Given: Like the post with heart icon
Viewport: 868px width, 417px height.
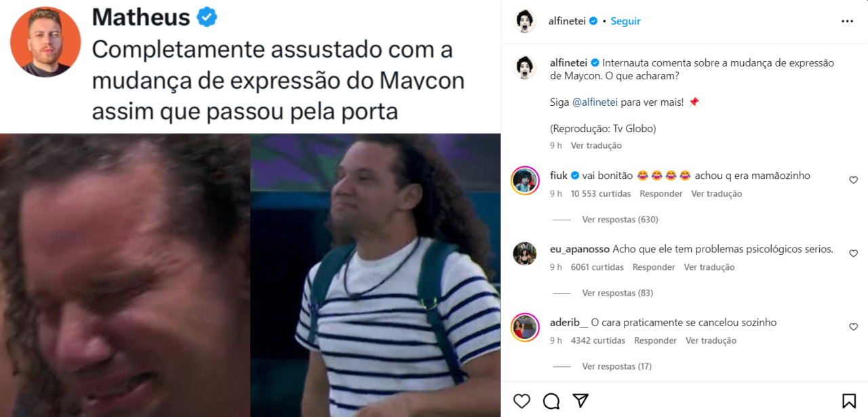Looking at the screenshot, I should pyautogui.click(x=521, y=401).
